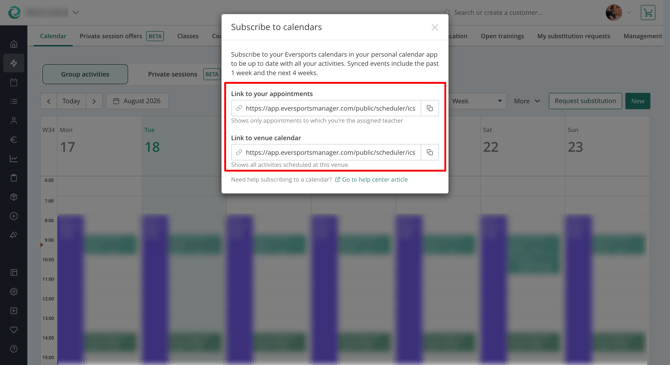
Task: Click the home icon in sidebar
Action: click(x=14, y=44)
